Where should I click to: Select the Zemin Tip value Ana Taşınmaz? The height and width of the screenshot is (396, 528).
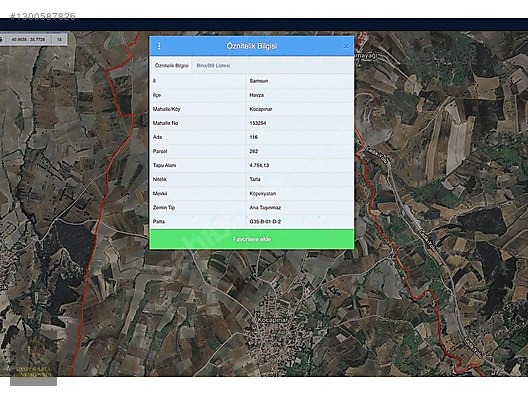[265, 208]
